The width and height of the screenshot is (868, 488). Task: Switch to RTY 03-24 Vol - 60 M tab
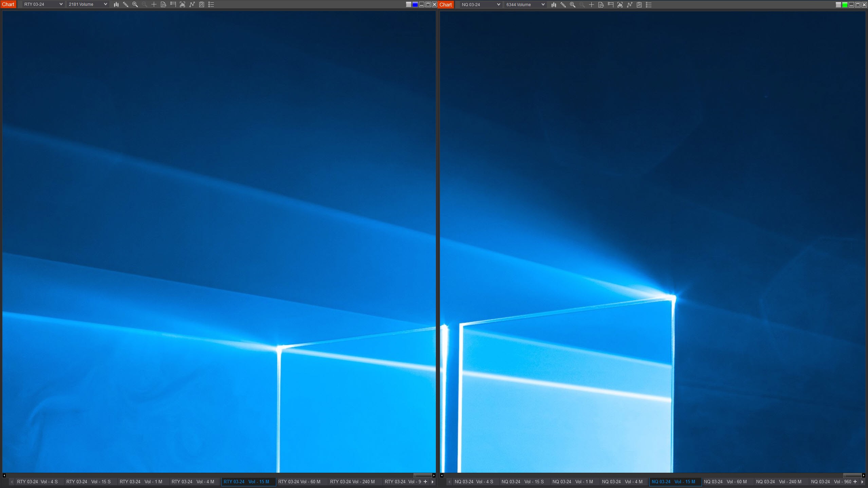299,482
